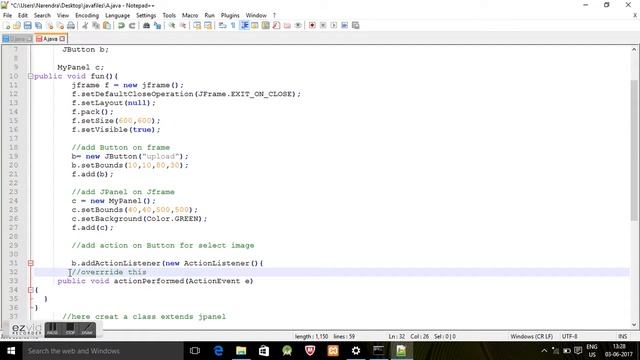Image resolution: width=640 pixels, height=360 pixels.
Task: Click the Save All toolbar icon
Action: 38,25
